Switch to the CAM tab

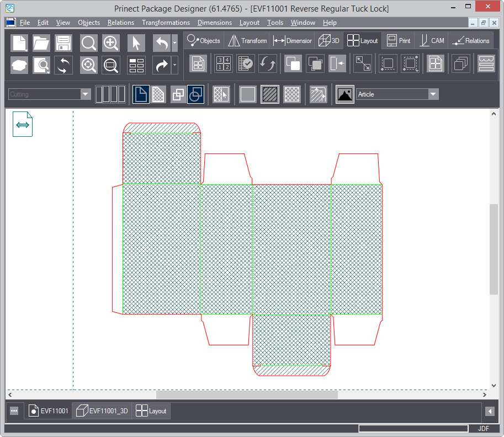(432, 41)
